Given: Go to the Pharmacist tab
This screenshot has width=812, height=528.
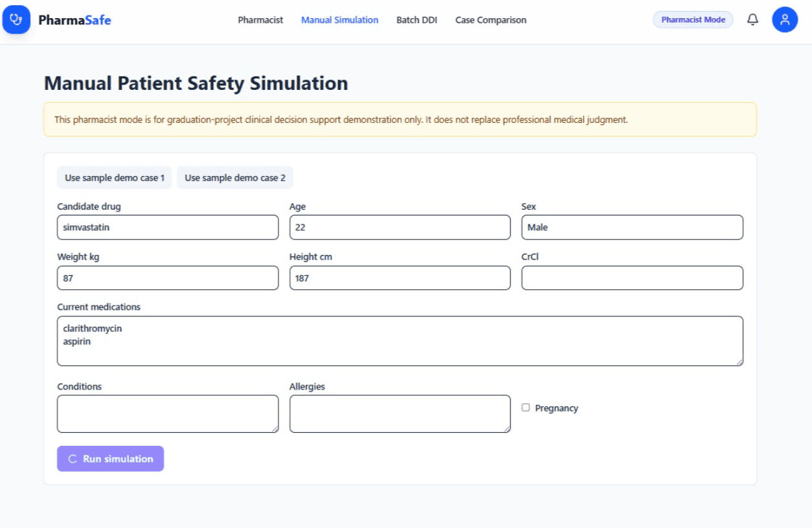Looking at the screenshot, I should 260,20.
